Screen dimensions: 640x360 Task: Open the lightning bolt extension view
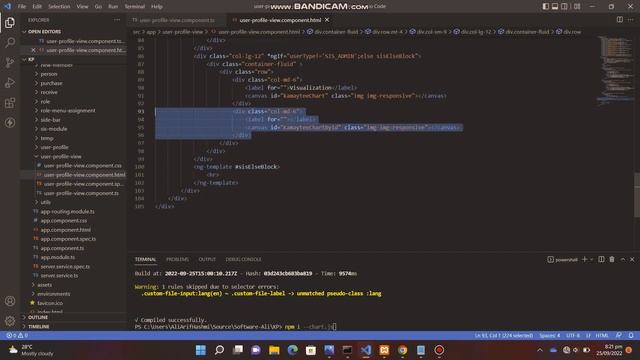pos(10,122)
